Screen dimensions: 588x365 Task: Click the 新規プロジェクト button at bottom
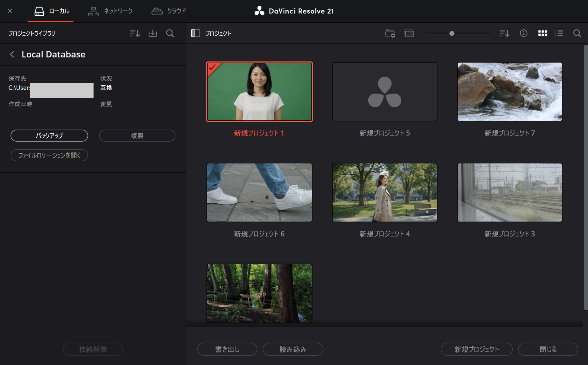point(476,349)
